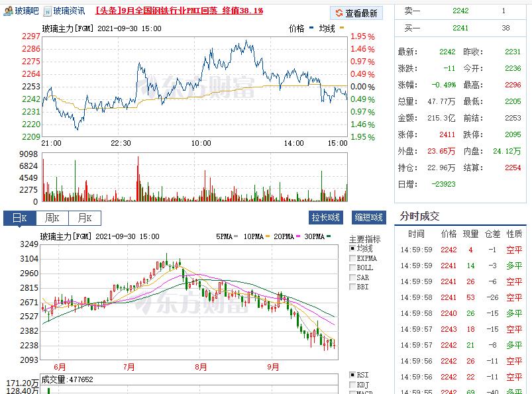The height and width of the screenshot is (394, 532).
Task: Select the BOLL indicator option
Action: 352,268
